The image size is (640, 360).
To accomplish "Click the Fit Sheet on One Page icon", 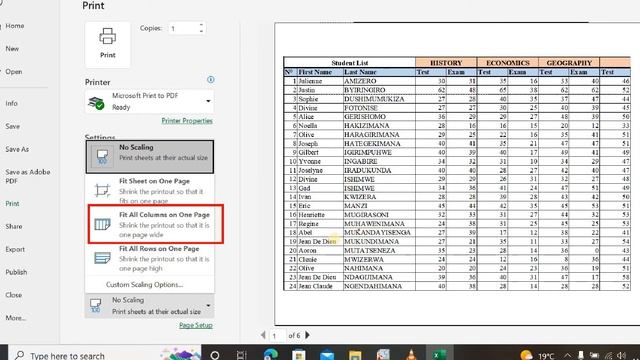I will pyautogui.click(x=102, y=190).
